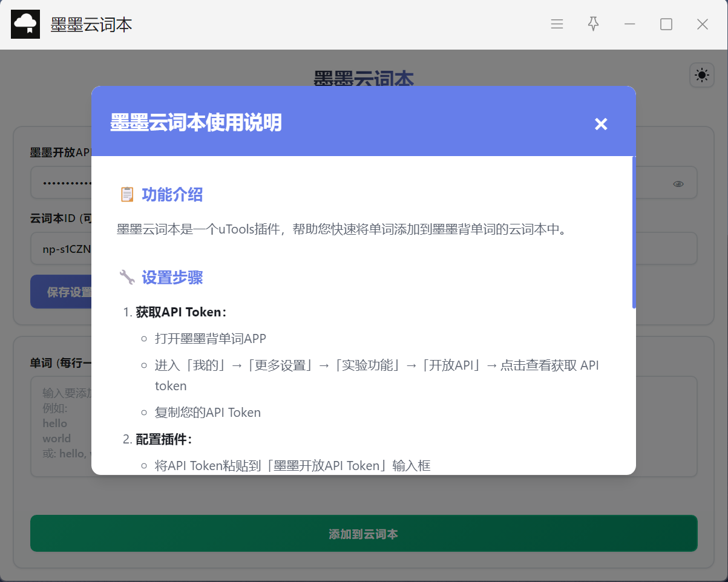728x582 pixels.
Task: Toggle the light/dark theme sun icon
Action: (x=702, y=75)
